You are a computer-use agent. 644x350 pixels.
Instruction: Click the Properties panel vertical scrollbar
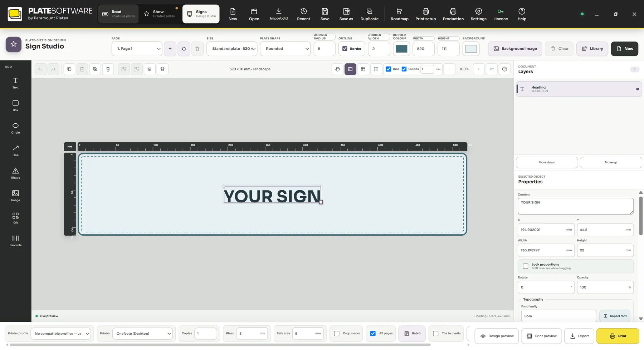pyautogui.click(x=641, y=216)
